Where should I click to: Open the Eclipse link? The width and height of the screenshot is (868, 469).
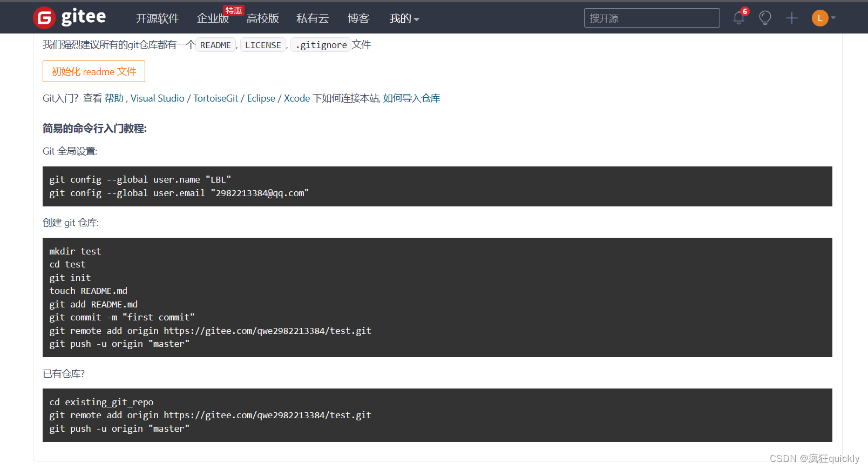[261, 98]
